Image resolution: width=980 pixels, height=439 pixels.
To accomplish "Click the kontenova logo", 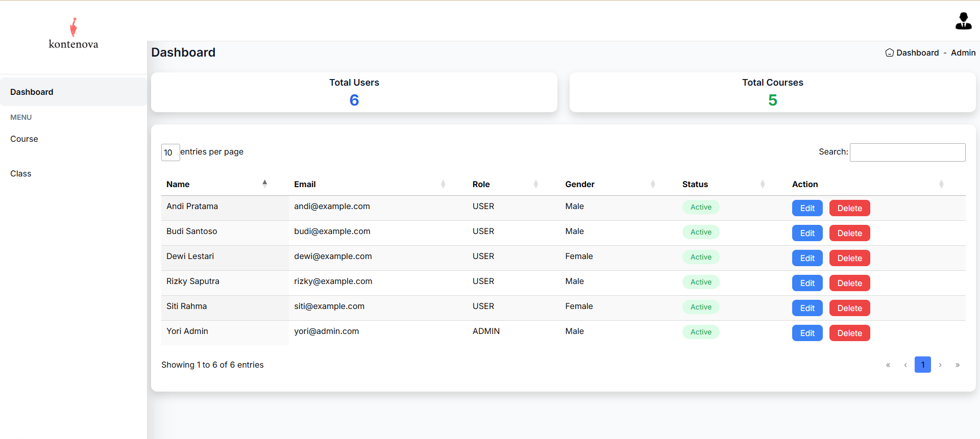I will click(73, 34).
